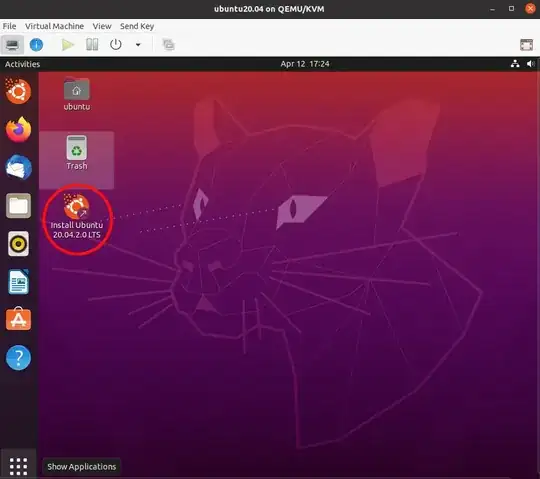
Task: Click the Run virtual machine play icon
Action: (x=68, y=45)
